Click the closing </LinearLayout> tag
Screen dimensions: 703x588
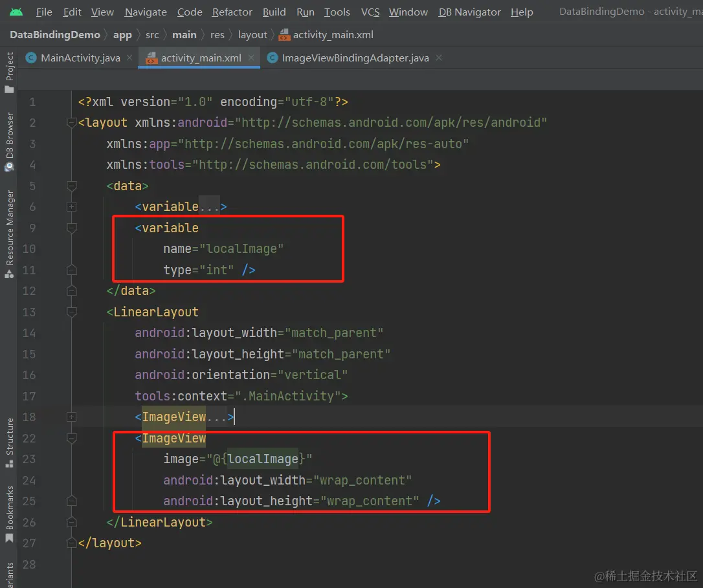160,522
